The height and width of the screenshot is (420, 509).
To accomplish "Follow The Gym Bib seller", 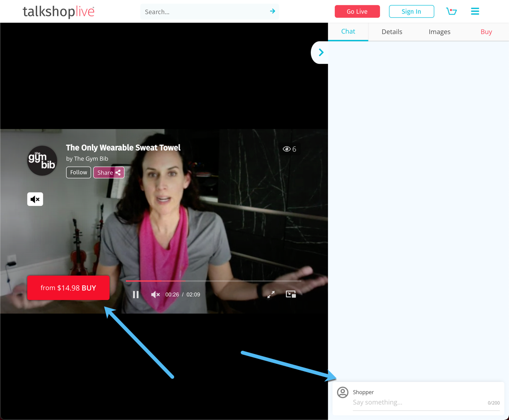I will point(78,172).
